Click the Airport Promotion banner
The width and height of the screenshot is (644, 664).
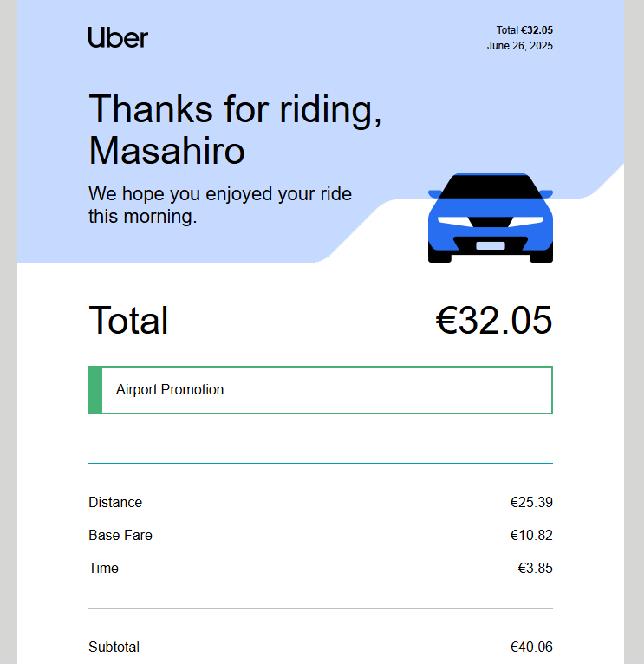coord(321,389)
